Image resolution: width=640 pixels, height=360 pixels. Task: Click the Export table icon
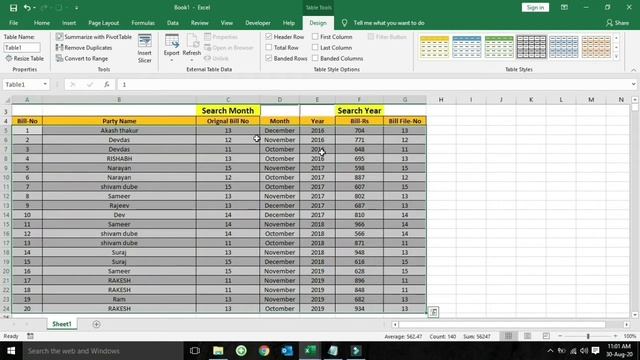point(171,41)
